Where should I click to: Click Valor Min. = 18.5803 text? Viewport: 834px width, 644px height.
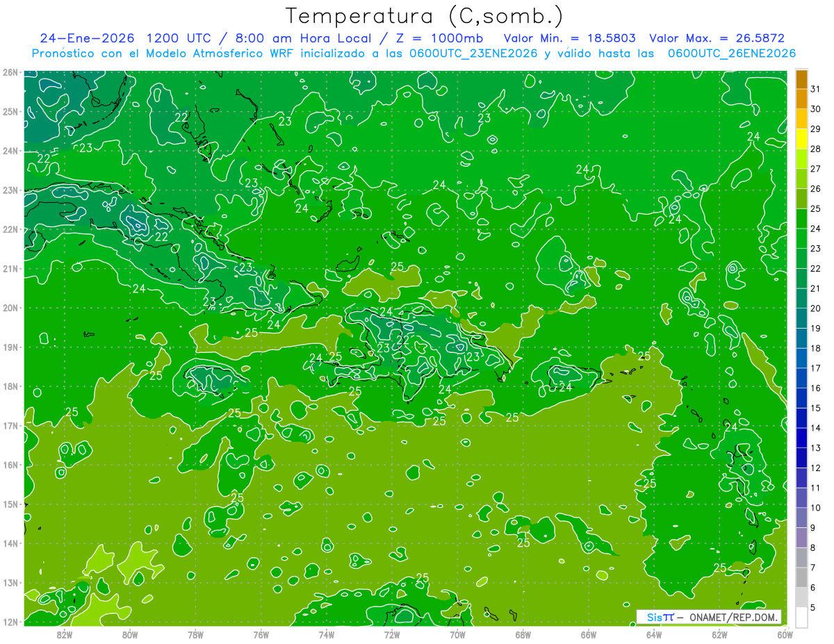point(569,38)
